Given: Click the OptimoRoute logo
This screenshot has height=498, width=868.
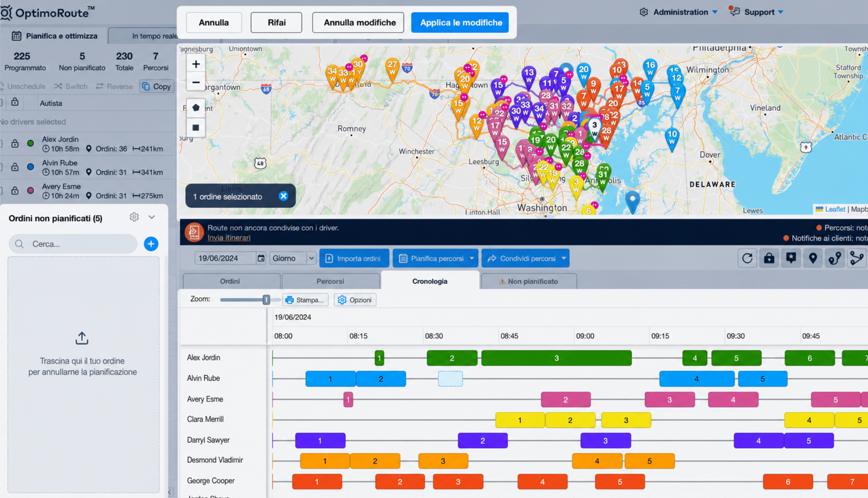Looking at the screenshot, I should (x=47, y=13).
